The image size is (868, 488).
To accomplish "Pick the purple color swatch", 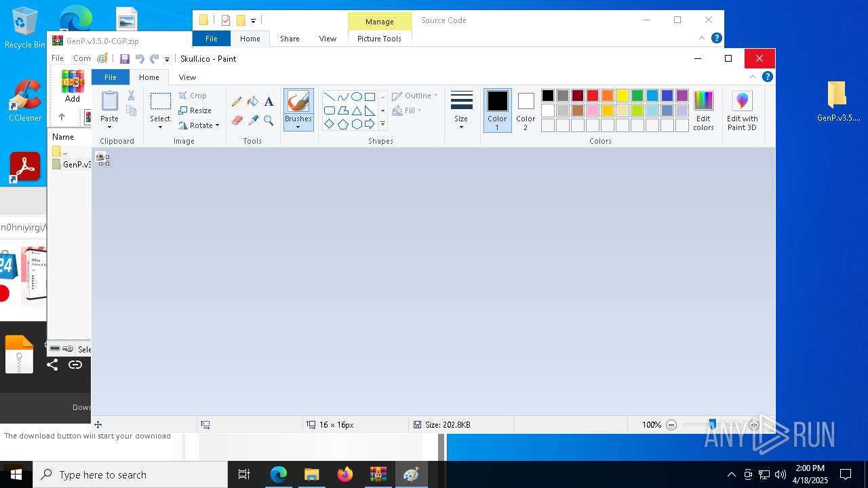I will click(x=682, y=96).
